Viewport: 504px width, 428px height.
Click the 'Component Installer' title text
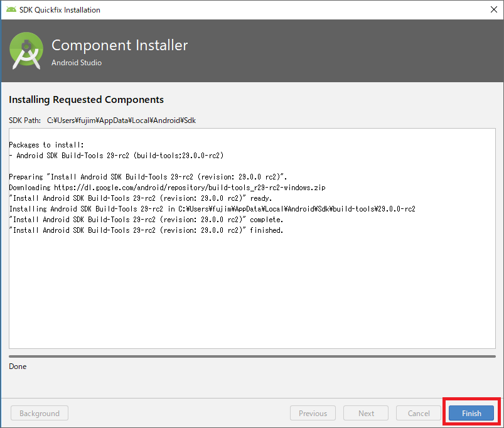[120, 45]
